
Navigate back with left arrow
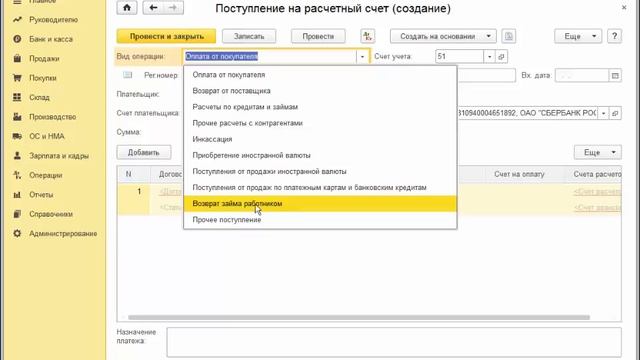point(153,8)
